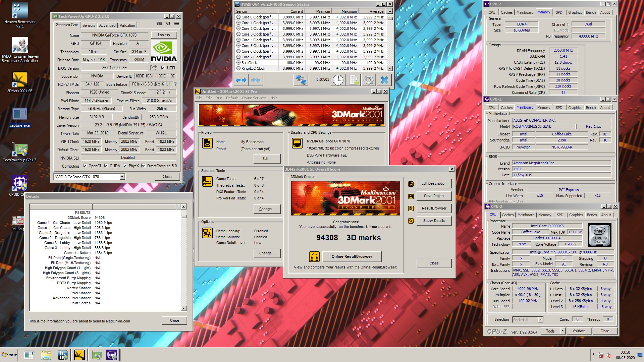Click the blue X icon in HWiNFO toolbar

(x=384, y=80)
